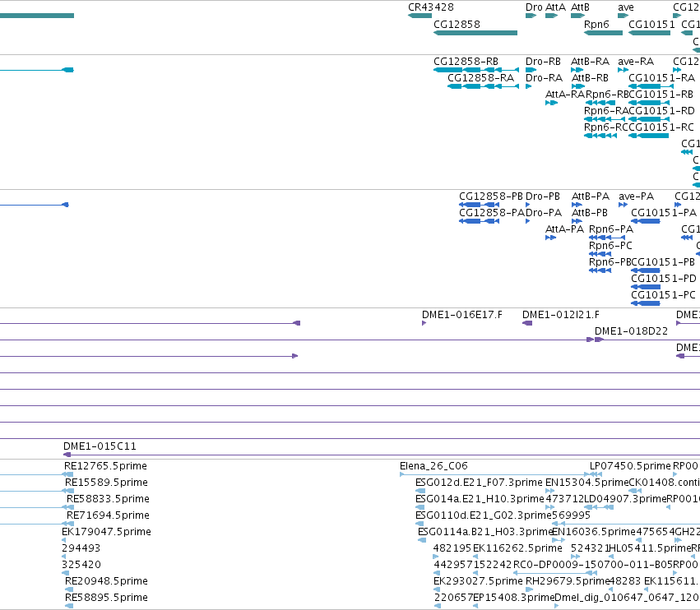The width and height of the screenshot is (700, 610).
Task: Select the AttA gene label
Action: pos(555,7)
